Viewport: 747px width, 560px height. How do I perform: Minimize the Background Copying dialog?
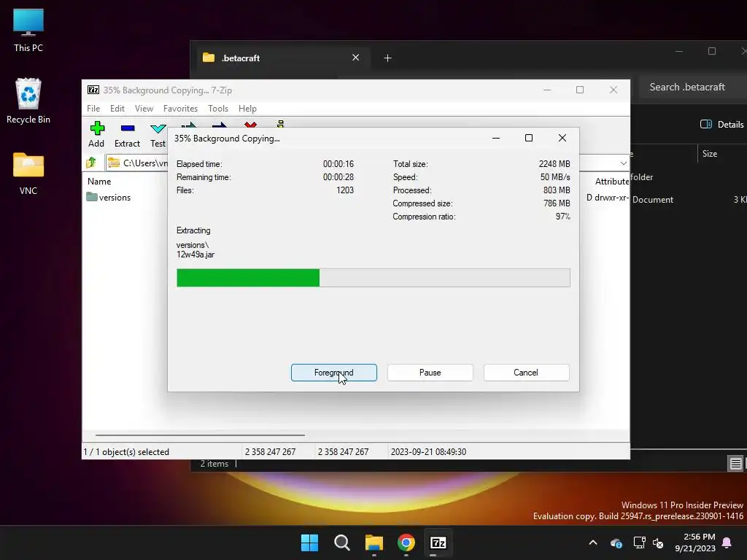(496, 138)
